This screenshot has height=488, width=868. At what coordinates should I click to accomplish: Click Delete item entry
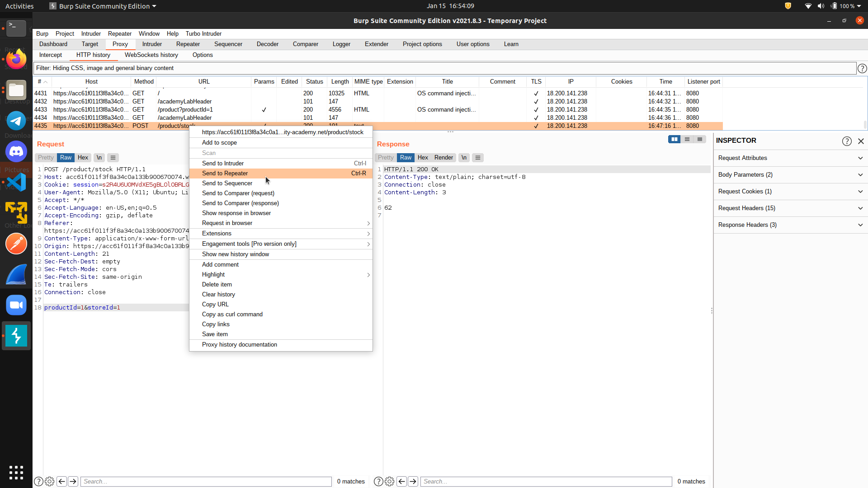tap(281, 285)
